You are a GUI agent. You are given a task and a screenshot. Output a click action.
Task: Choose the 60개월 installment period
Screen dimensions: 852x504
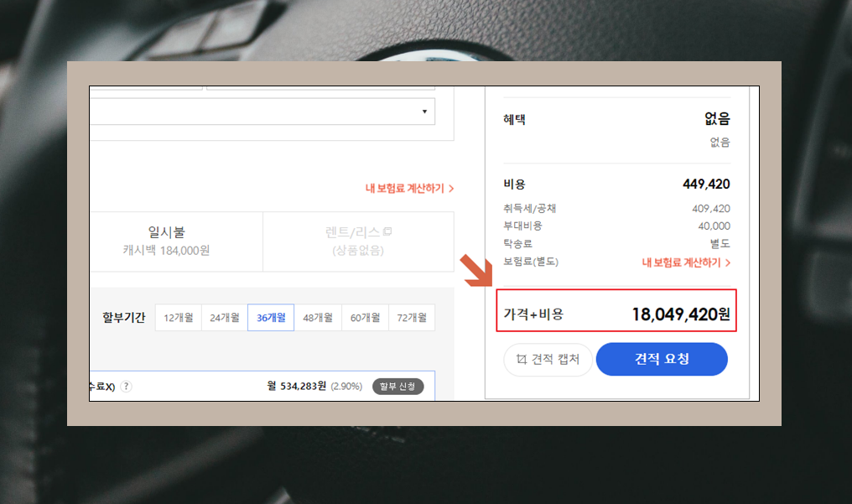pos(365,318)
